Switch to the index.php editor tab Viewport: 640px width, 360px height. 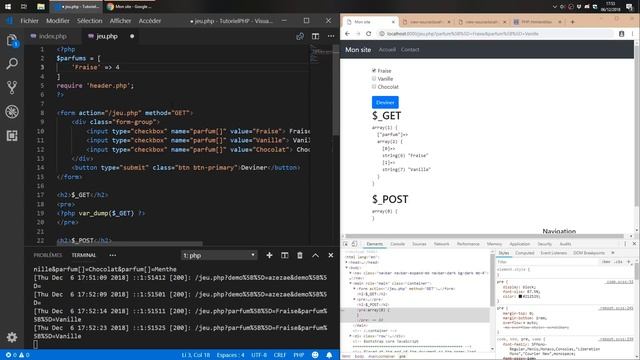[x=53, y=36]
